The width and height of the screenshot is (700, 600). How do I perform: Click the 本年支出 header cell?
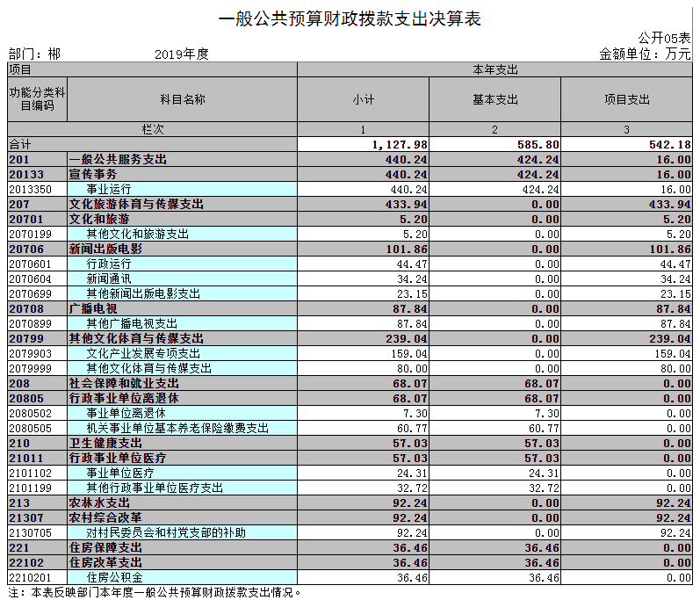coord(494,69)
